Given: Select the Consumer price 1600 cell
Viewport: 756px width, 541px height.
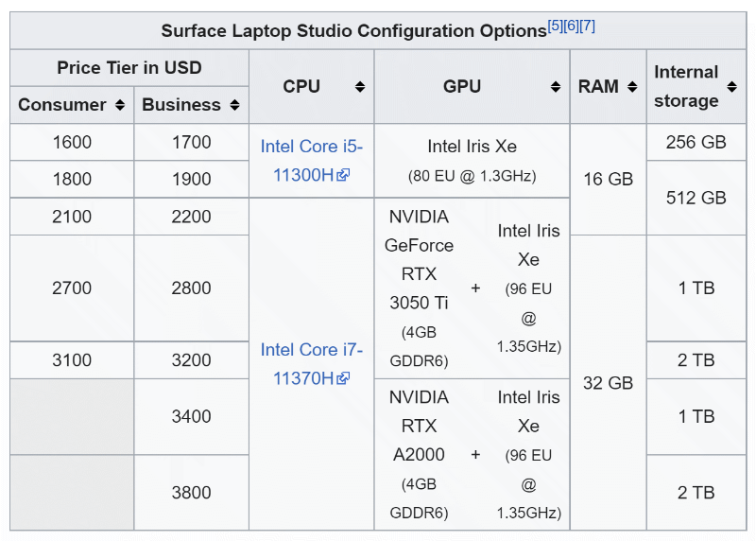Looking at the screenshot, I should [x=72, y=143].
